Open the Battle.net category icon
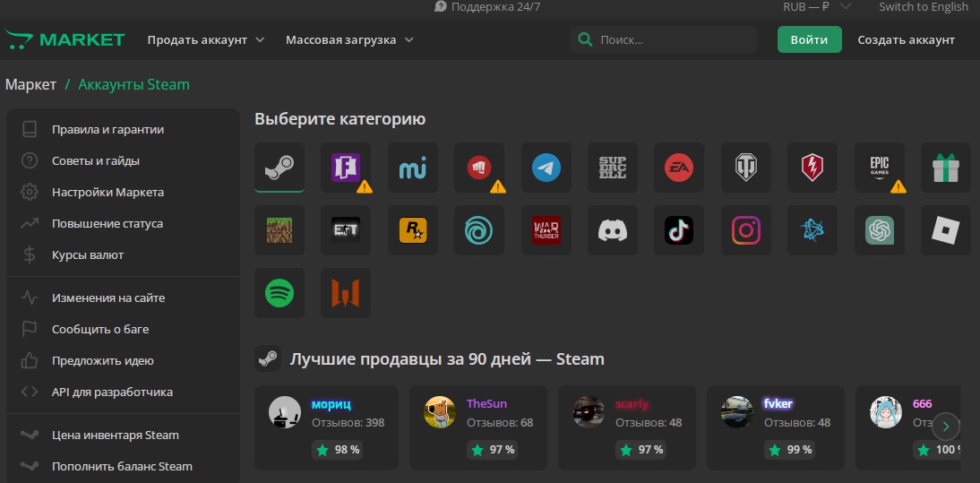Screen dimensions: 980x483 (x=812, y=230)
